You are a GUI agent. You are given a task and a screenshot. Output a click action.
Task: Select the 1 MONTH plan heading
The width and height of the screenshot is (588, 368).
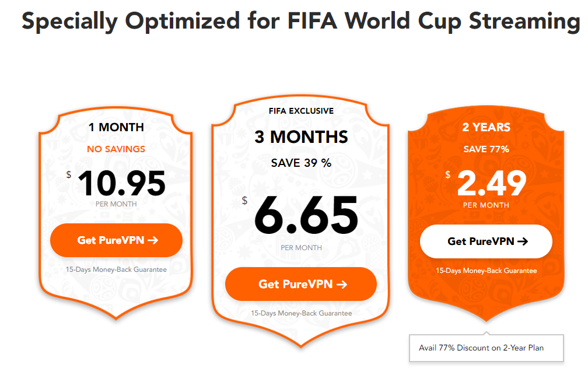[x=116, y=127]
